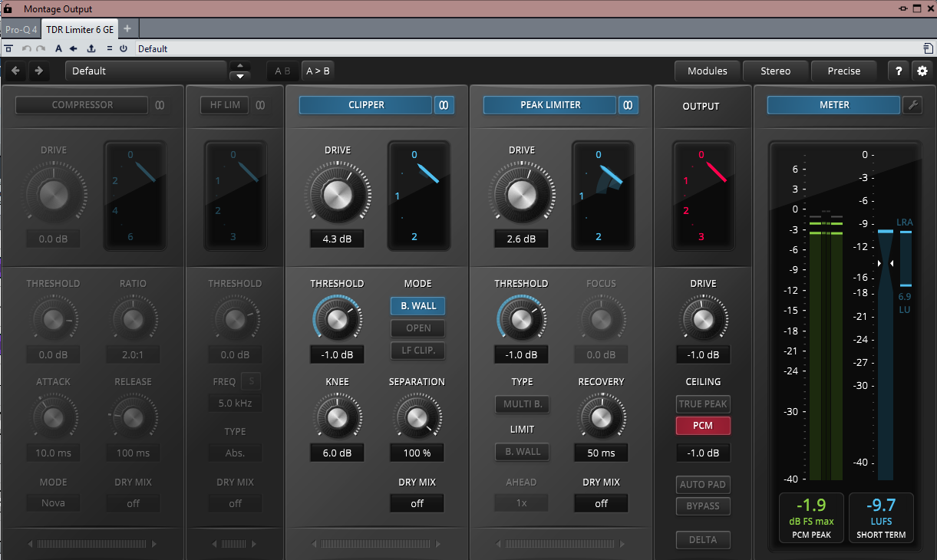Open the Stereo channel mode menu
The width and height of the screenshot is (937, 560).
pyautogui.click(x=775, y=71)
